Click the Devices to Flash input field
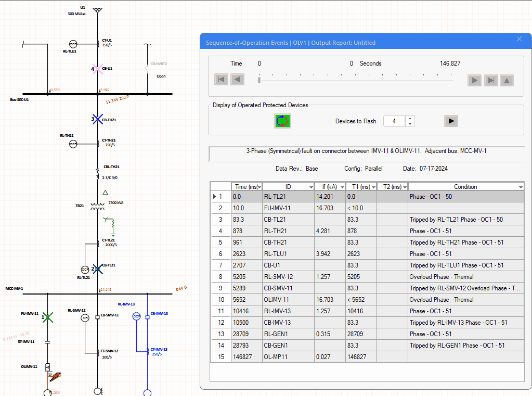Image resolution: width=532 pixels, height=396 pixels. click(394, 121)
